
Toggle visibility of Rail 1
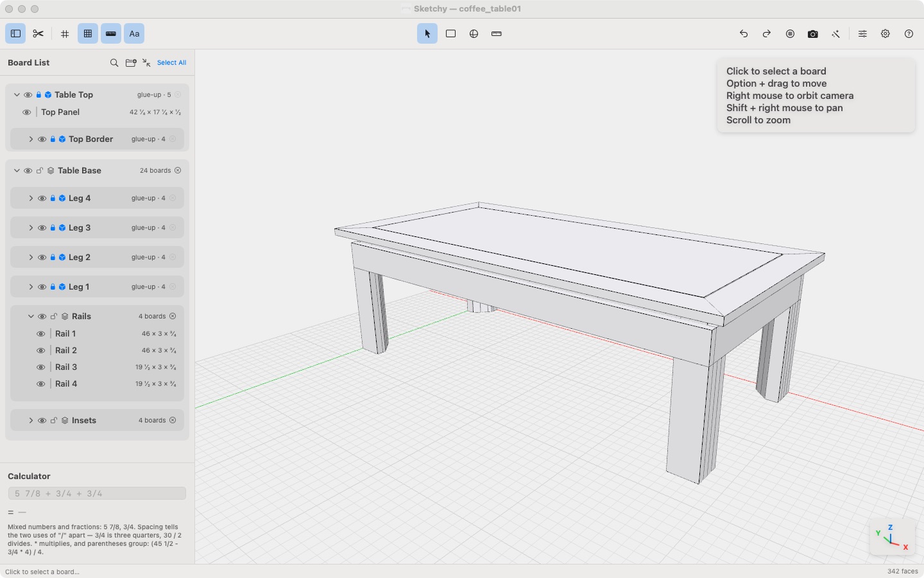tap(41, 333)
